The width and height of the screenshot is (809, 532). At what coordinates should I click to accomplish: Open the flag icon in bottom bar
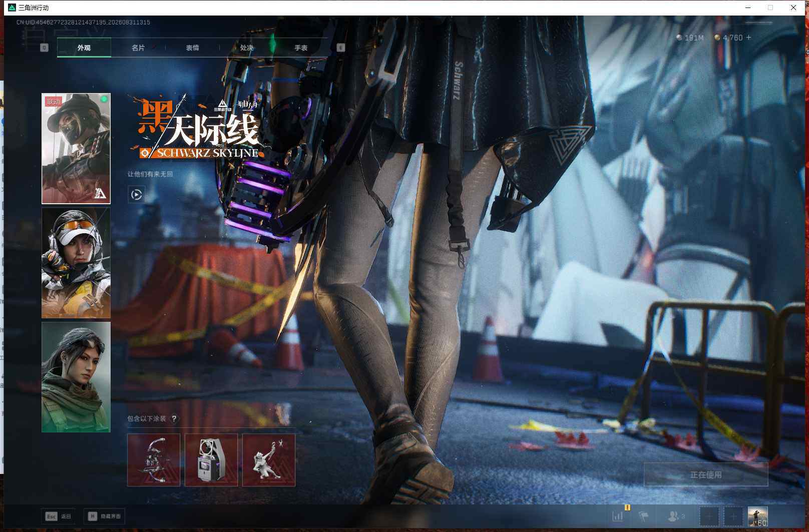(x=644, y=516)
